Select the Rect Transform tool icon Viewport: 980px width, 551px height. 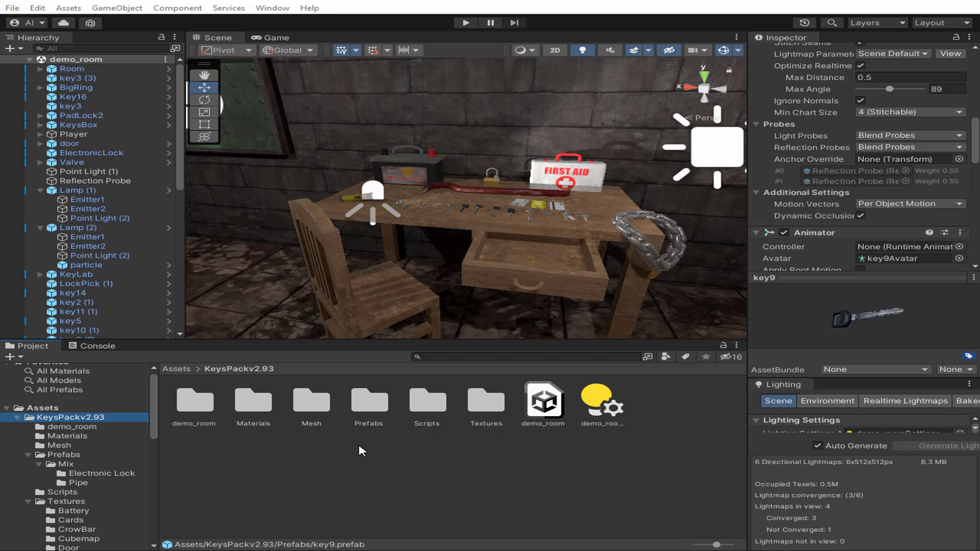205,124
